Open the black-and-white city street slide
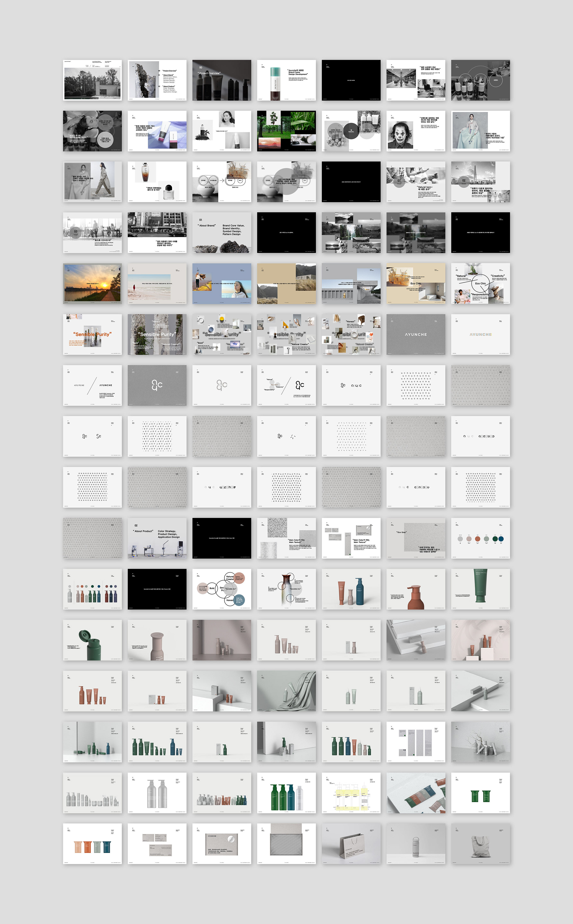Image resolution: width=573 pixels, height=924 pixels. (157, 233)
